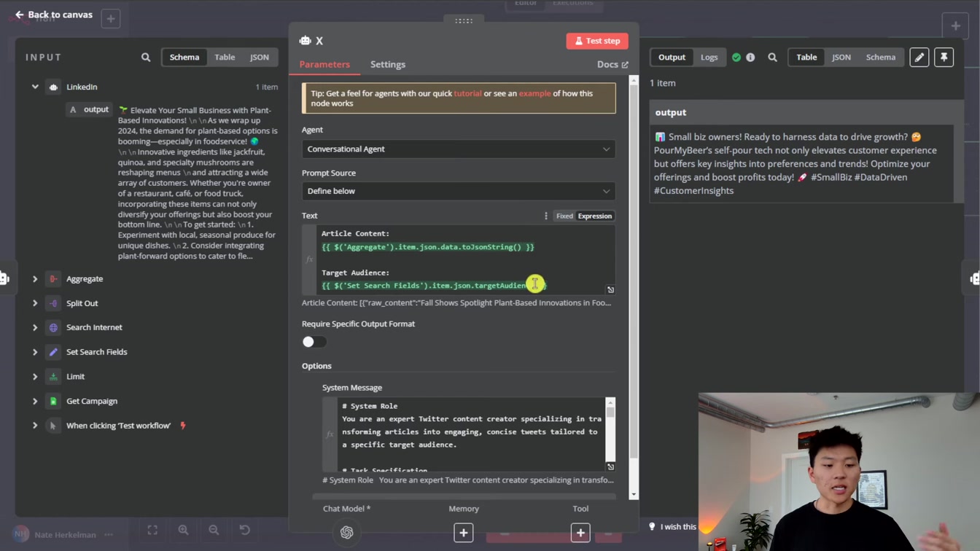Click the canvas zoom in icon
Screen dimensions: 980x551
point(183,530)
